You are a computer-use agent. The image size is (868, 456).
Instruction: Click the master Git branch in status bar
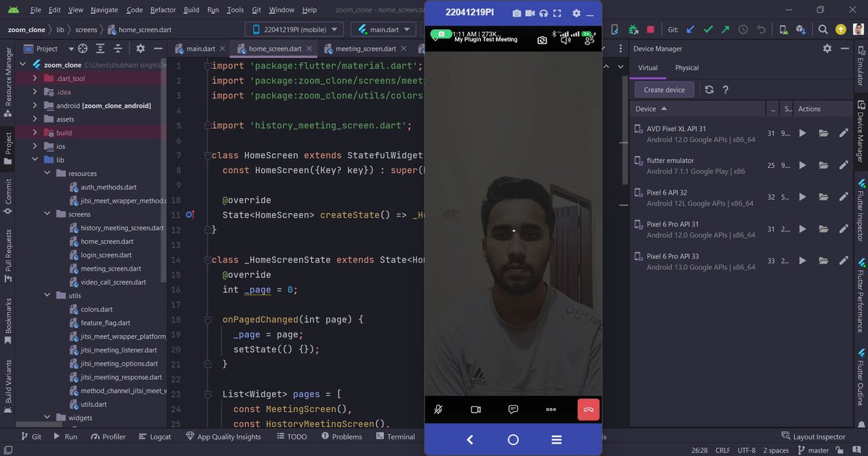(x=812, y=450)
